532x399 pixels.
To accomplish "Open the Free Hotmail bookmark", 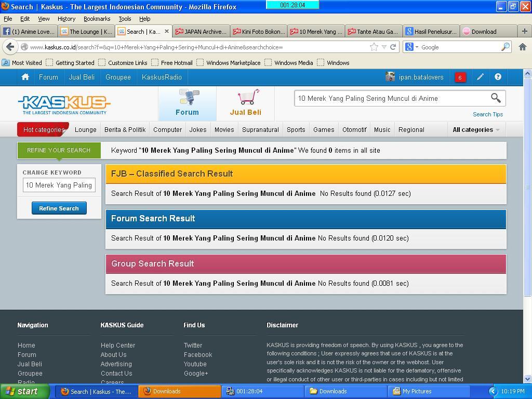I will pyautogui.click(x=172, y=63).
